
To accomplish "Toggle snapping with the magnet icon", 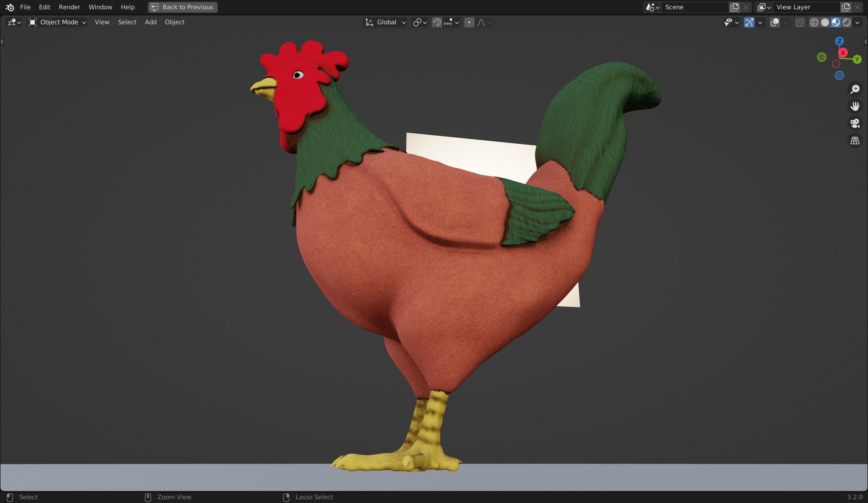I will pos(437,22).
